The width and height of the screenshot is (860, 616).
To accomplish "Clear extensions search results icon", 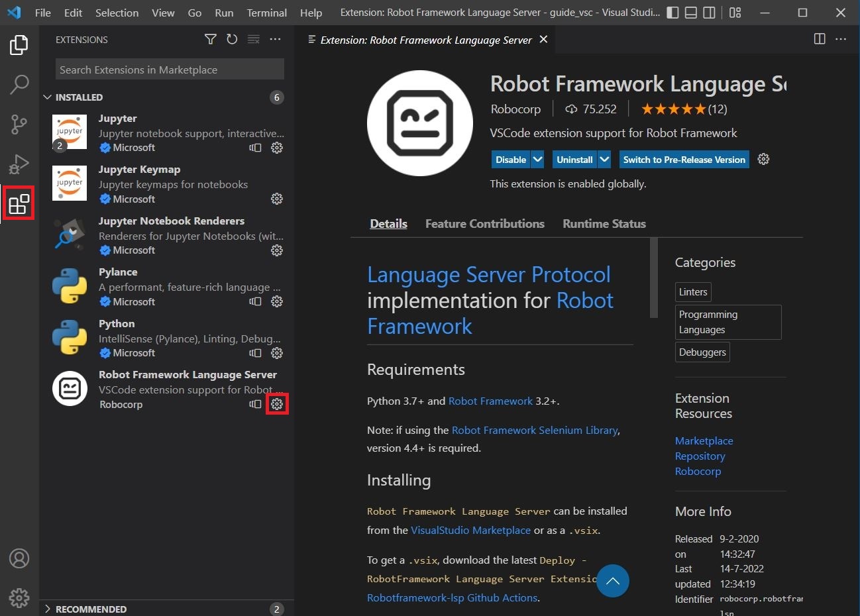I will click(x=254, y=40).
